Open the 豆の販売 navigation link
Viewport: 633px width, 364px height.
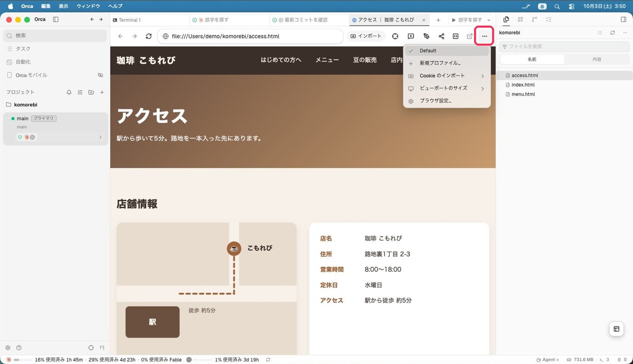pos(365,60)
